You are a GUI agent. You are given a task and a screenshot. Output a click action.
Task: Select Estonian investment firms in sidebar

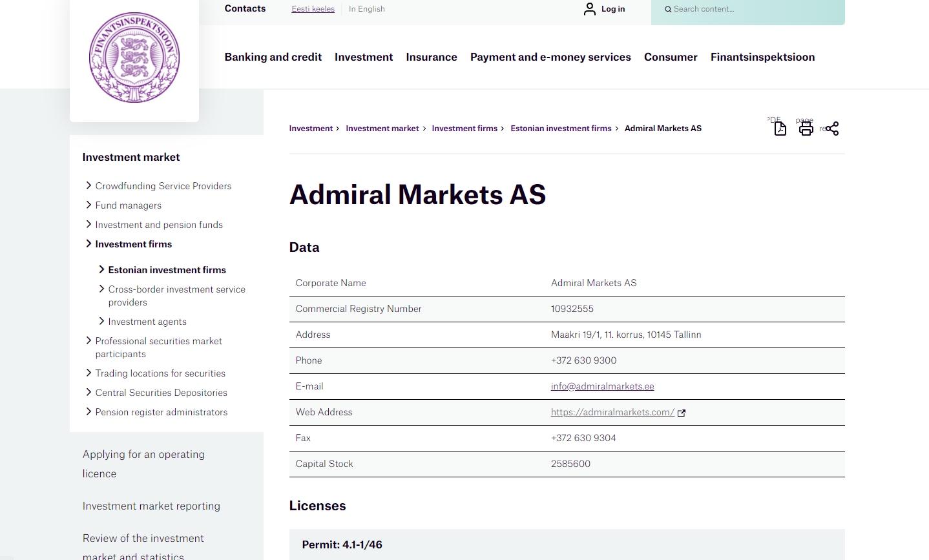pos(167,270)
